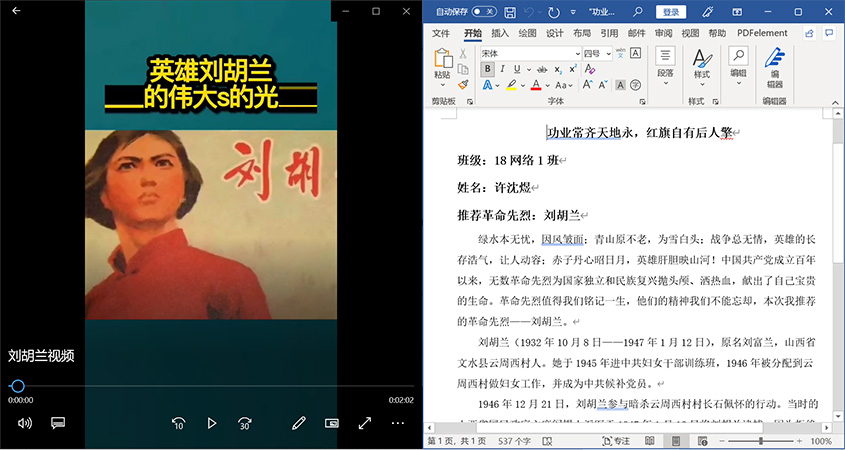Switch to the 布局 ribbon tab
This screenshot has height=450, width=845.
coord(582,33)
